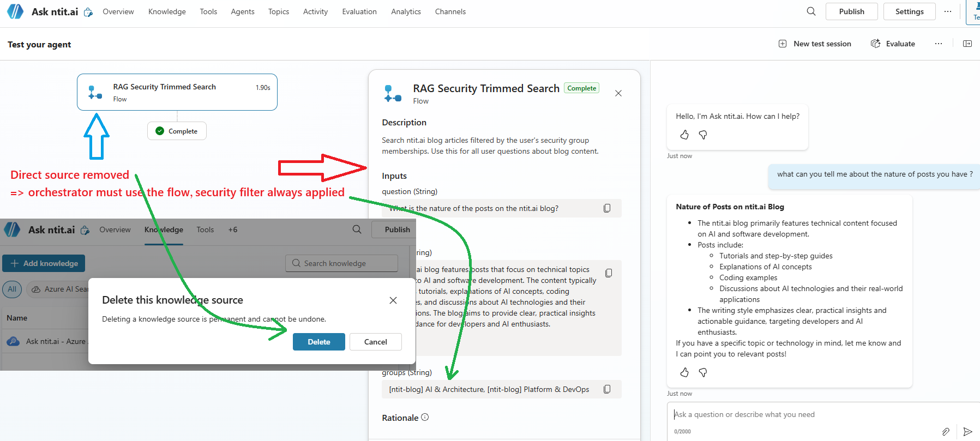This screenshot has height=441, width=980.
Task: Click the flow icon in the RAG Security Trimmed Search node
Action: click(95, 92)
